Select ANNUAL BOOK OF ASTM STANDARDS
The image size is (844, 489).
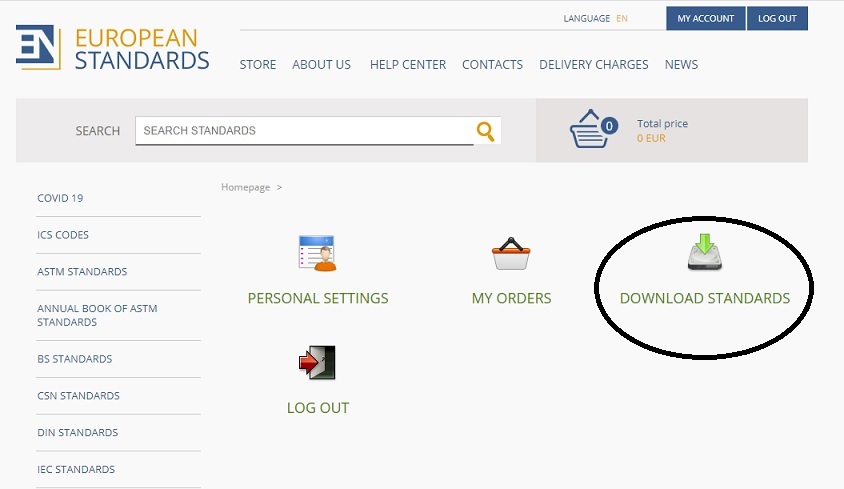tap(97, 315)
